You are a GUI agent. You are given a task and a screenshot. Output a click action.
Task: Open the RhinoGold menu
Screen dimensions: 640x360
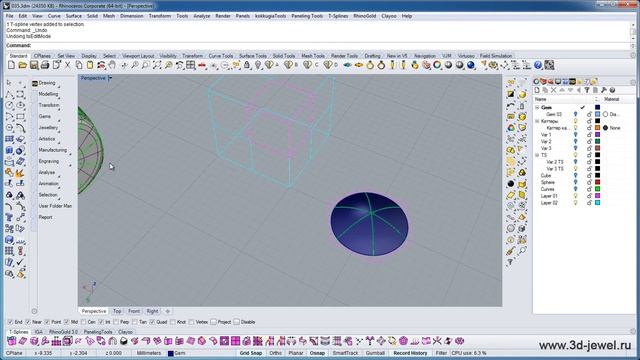coord(364,16)
